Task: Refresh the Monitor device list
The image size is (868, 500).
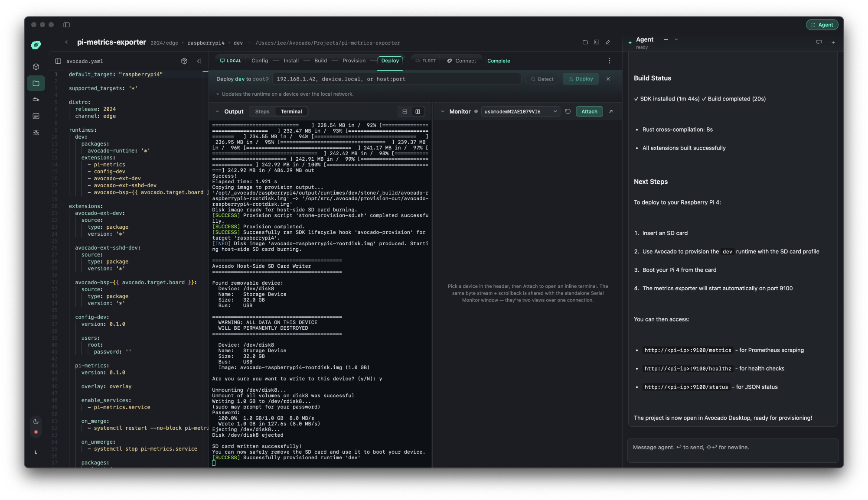Action: point(568,111)
